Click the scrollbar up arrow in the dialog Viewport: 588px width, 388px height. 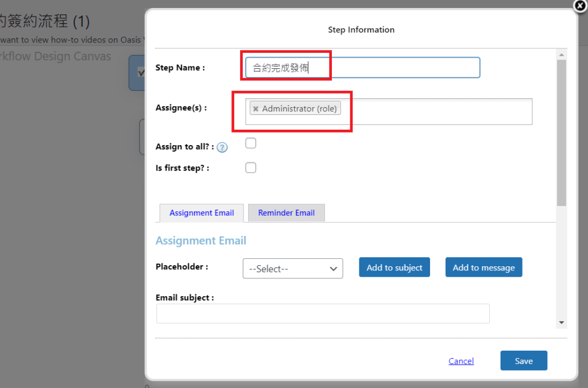coord(562,54)
